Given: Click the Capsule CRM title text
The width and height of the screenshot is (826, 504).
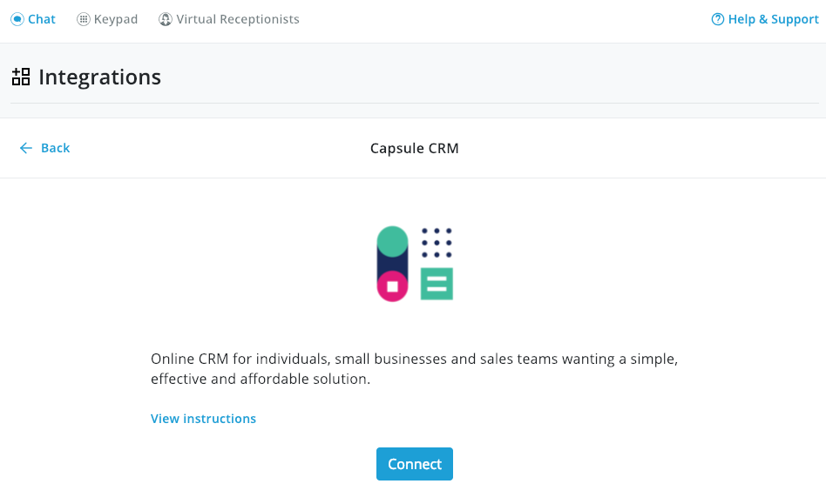Looking at the screenshot, I should coord(414,148).
